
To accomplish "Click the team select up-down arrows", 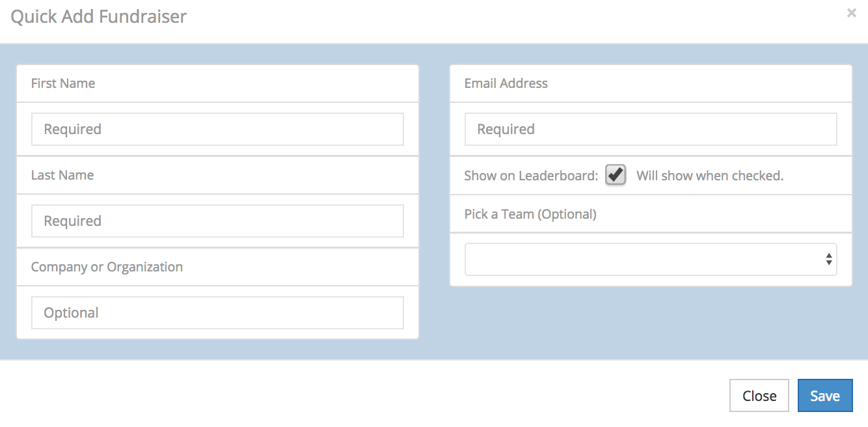I will (x=829, y=260).
